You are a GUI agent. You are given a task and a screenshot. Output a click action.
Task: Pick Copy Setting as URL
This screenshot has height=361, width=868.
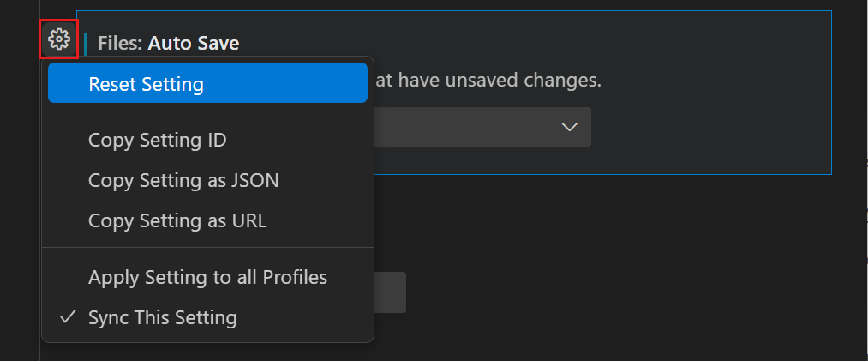177,220
